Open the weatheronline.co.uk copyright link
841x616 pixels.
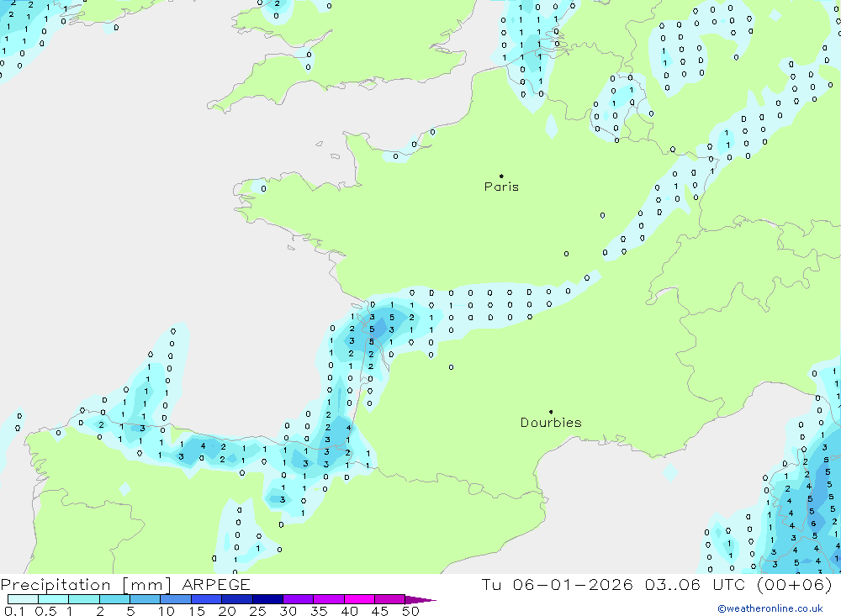pyautogui.click(x=770, y=608)
